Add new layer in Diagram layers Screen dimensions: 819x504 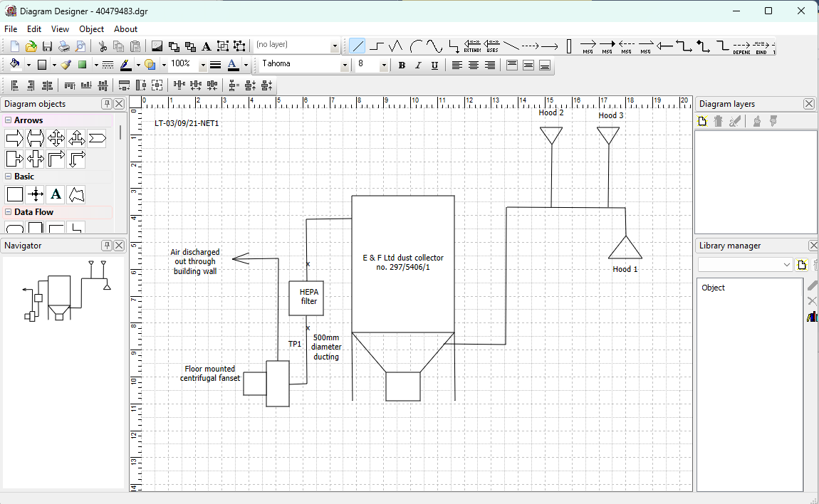[702, 122]
